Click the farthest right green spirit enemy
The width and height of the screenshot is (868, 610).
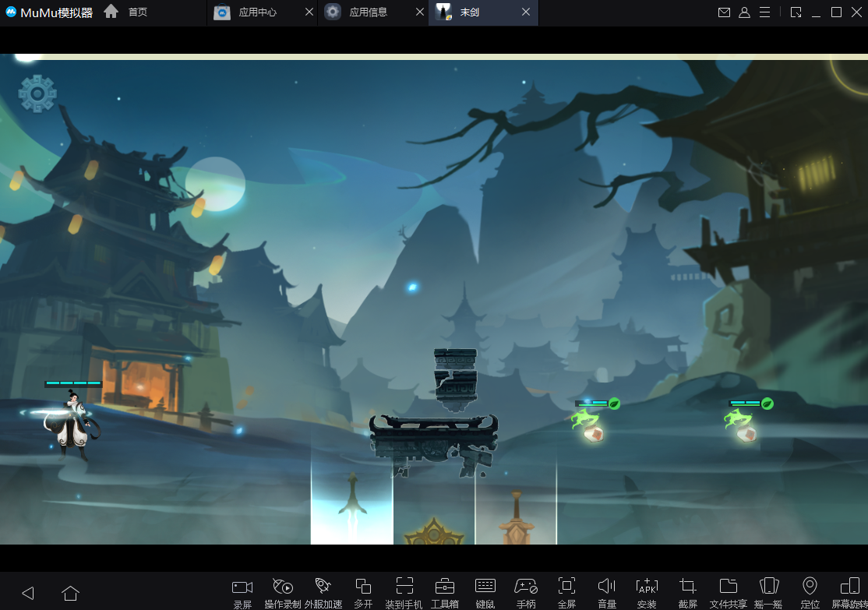[740, 425]
